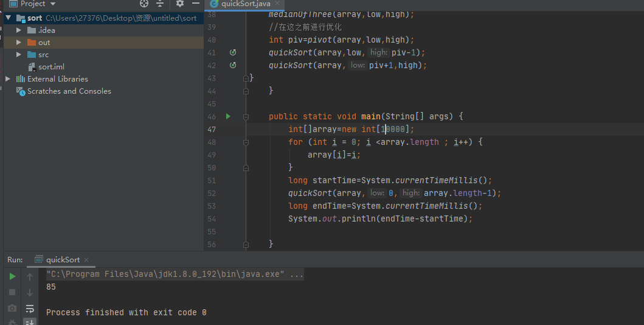Click the Project panel title

pos(33,4)
